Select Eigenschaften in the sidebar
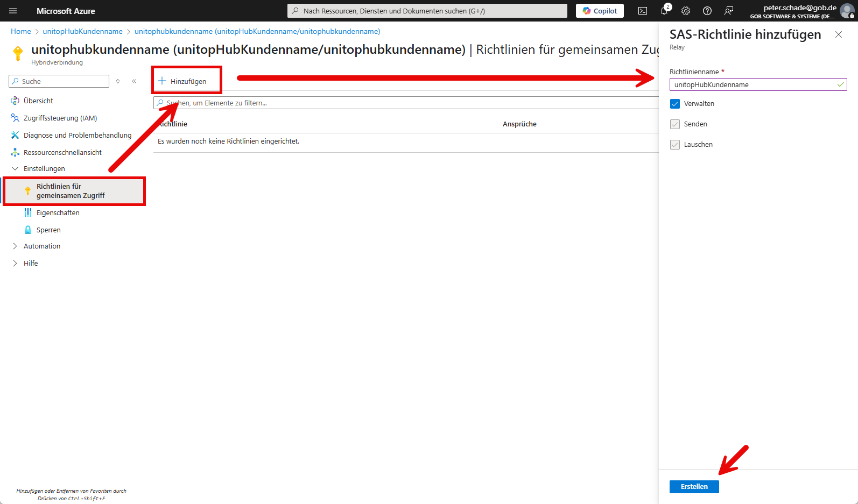Viewport: 858px width, 504px height. (58, 212)
